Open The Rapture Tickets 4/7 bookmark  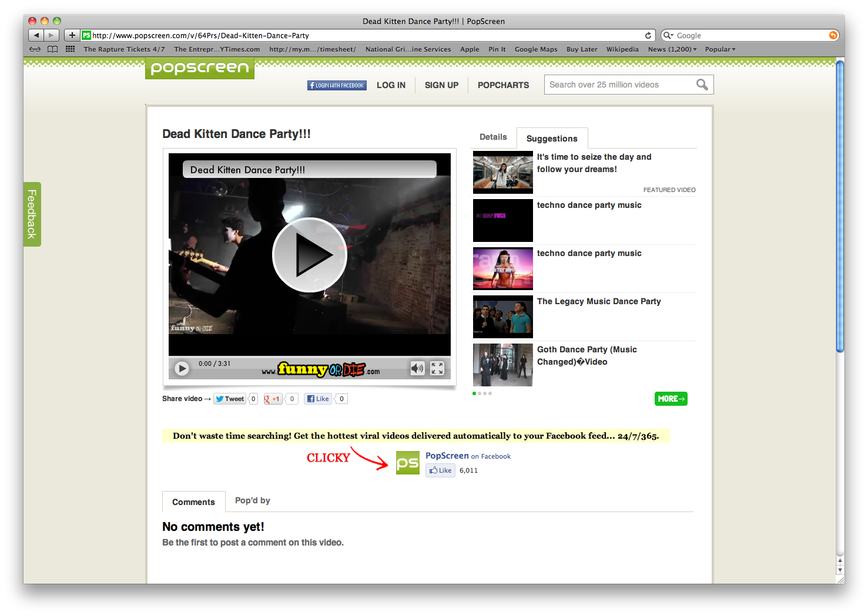point(124,49)
